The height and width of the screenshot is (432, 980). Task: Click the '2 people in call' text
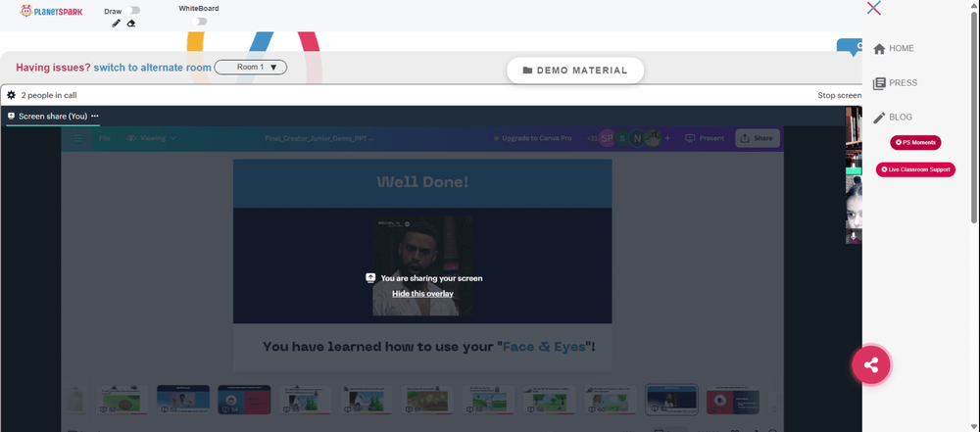click(x=49, y=95)
